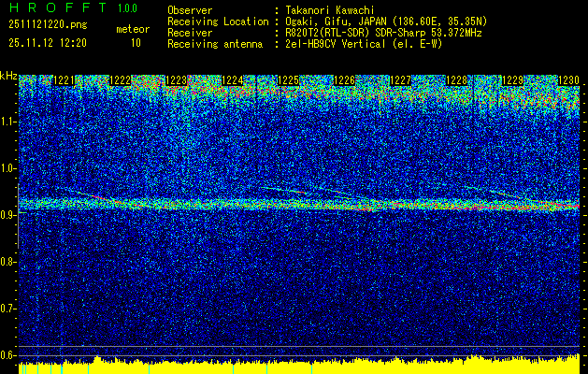
Task: Click the 0.6 kHz axis label
Action: point(8,355)
